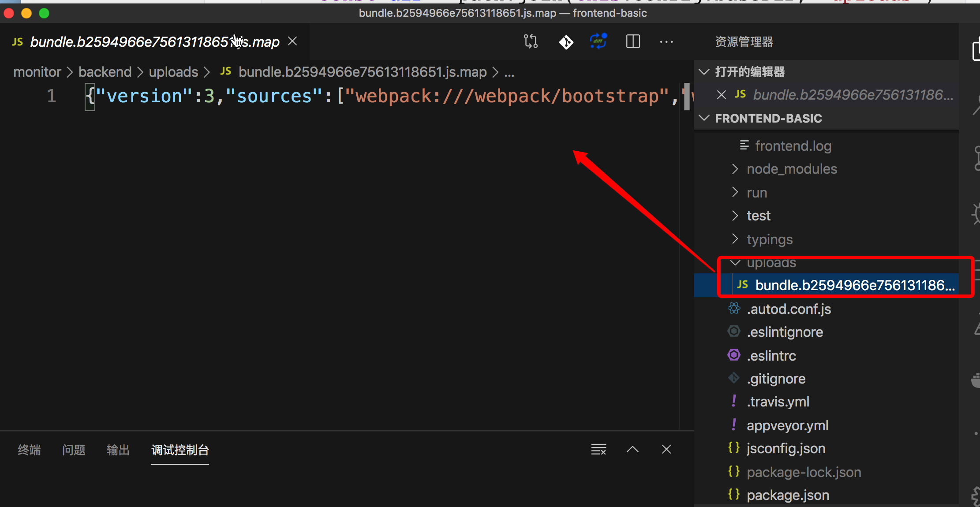This screenshot has width=980, height=507.
Task: Click the git diamond icon in editor toolbar
Action: tap(566, 42)
